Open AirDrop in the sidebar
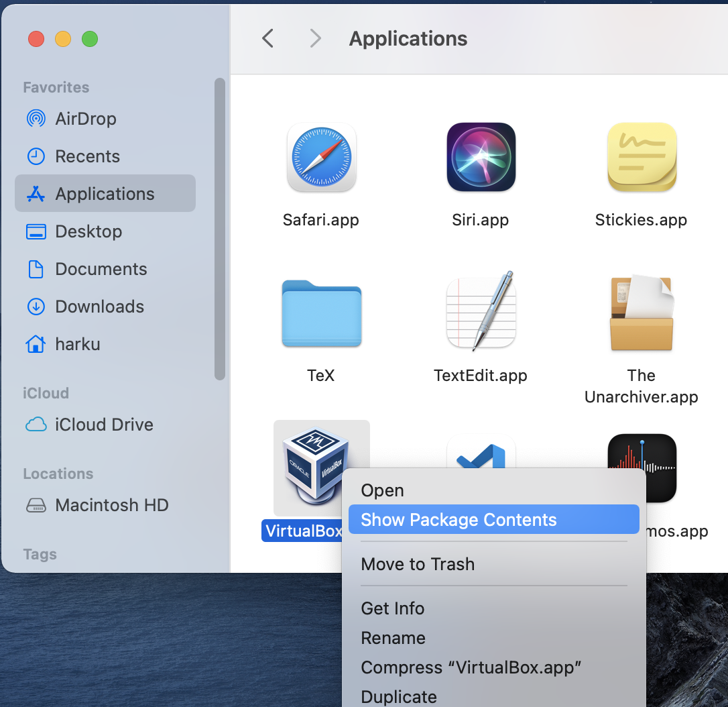The height and width of the screenshot is (707, 728). coord(105,119)
